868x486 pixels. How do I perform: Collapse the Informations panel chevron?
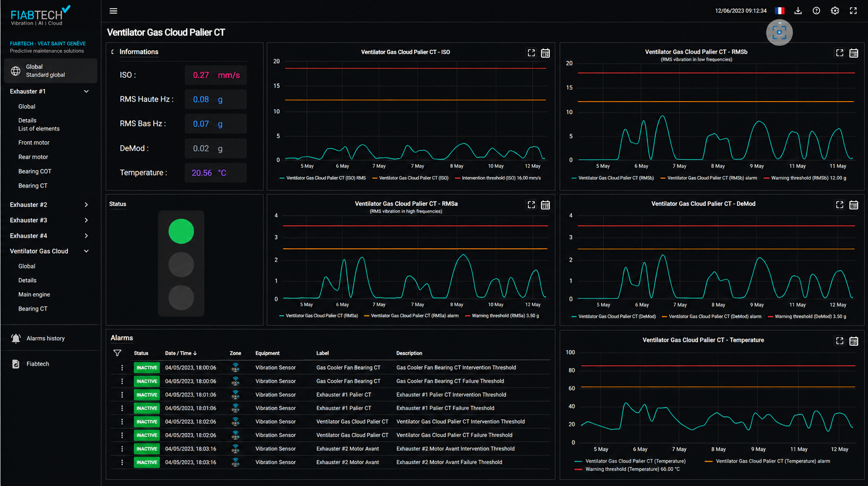[x=112, y=52]
